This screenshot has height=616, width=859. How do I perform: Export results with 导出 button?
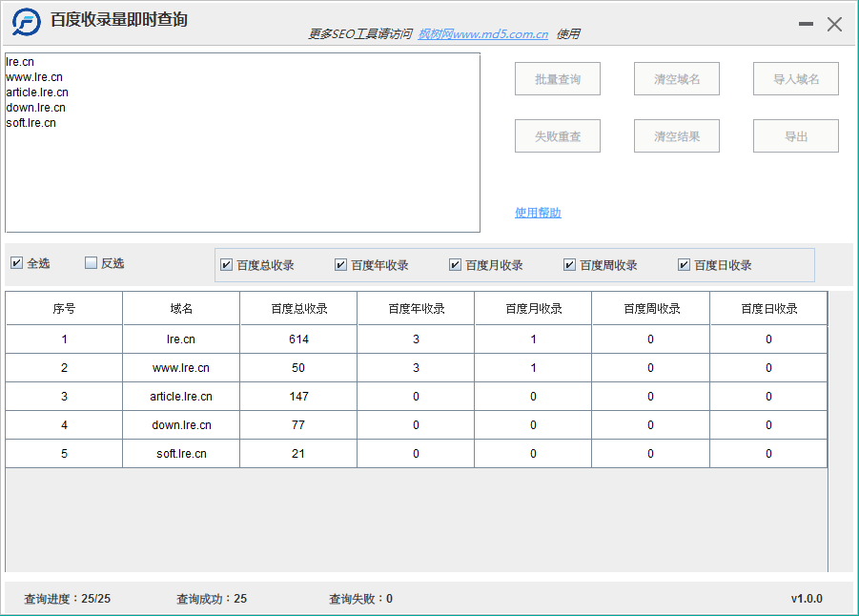[x=796, y=136]
